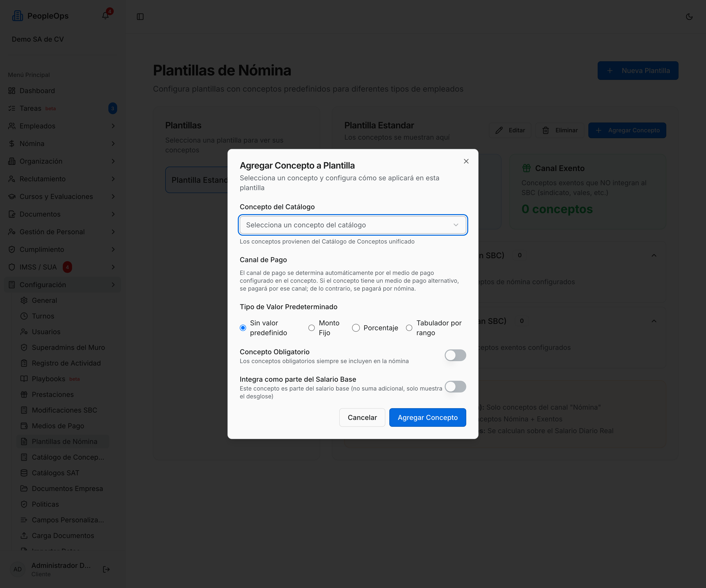Click the Tareas count badge
Image resolution: width=706 pixels, height=588 pixels.
tap(113, 108)
